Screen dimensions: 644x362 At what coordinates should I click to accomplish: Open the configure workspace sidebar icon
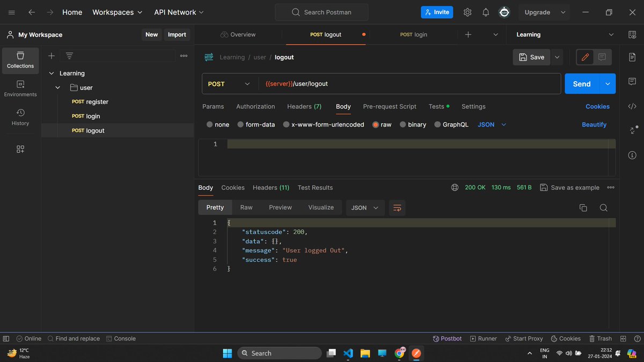tap(20, 149)
